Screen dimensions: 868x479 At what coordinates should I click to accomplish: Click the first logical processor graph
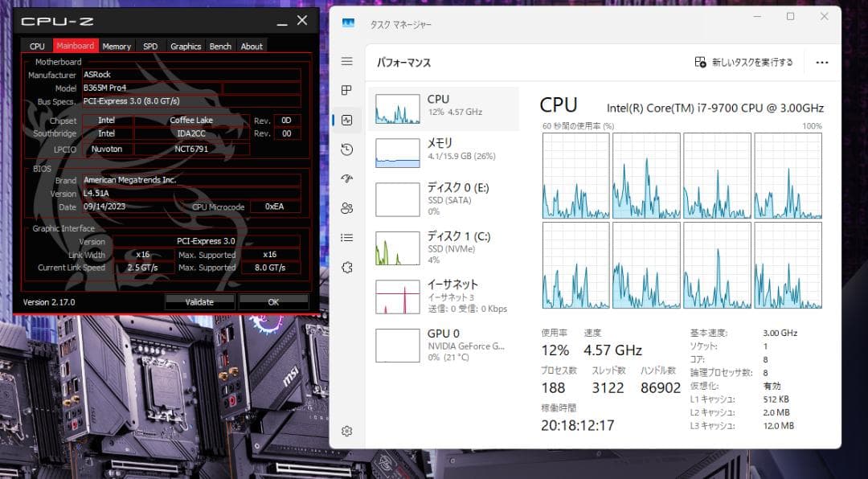(x=575, y=175)
